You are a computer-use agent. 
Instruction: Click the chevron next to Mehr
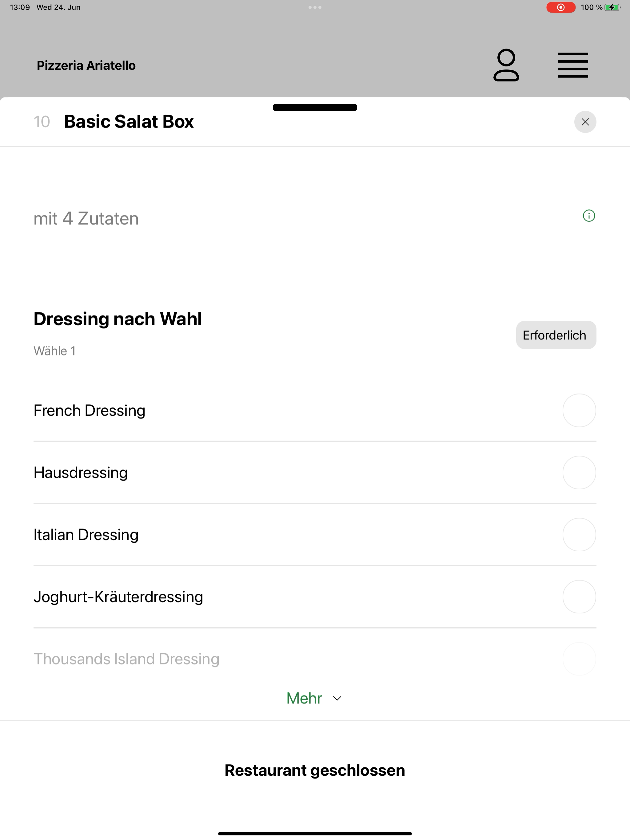click(x=337, y=698)
